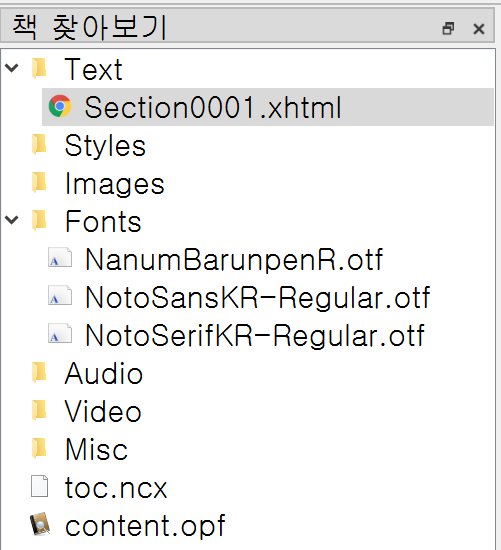Click the Chrome icon beside Section0001.xhtml
Screen dimensions: 501x550
pyautogui.click(x=60, y=106)
